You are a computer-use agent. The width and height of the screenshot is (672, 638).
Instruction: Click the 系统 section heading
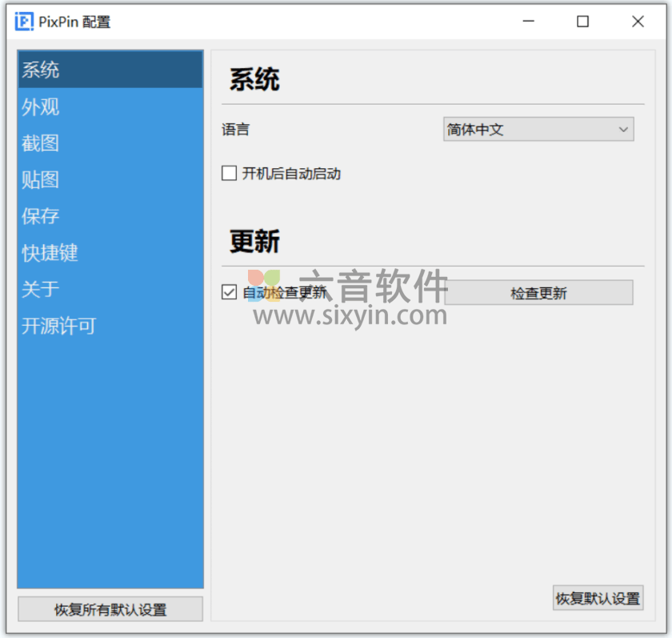(x=254, y=78)
